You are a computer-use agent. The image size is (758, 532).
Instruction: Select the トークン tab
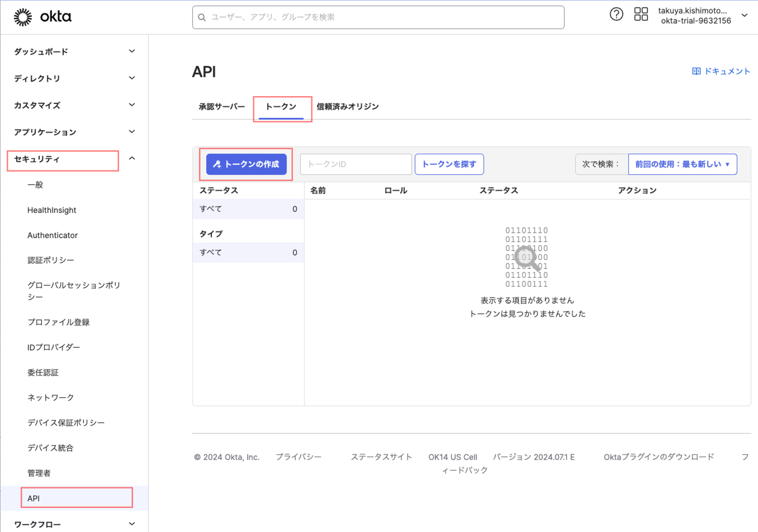coord(282,106)
